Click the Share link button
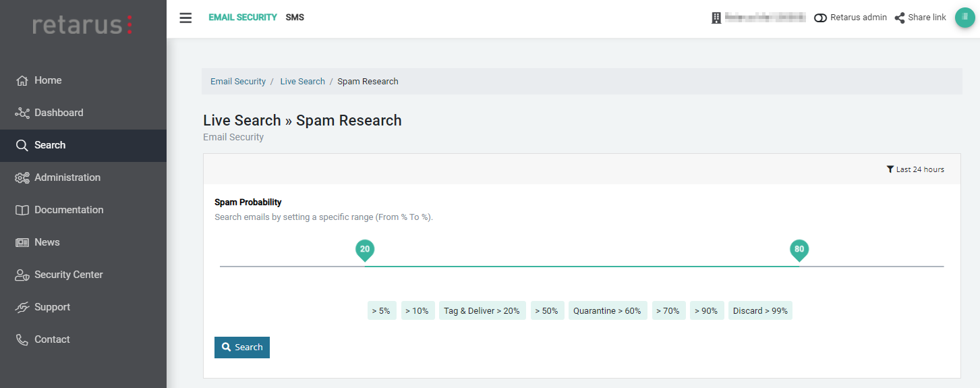The image size is (980, 388). click(x=920, y=18)
